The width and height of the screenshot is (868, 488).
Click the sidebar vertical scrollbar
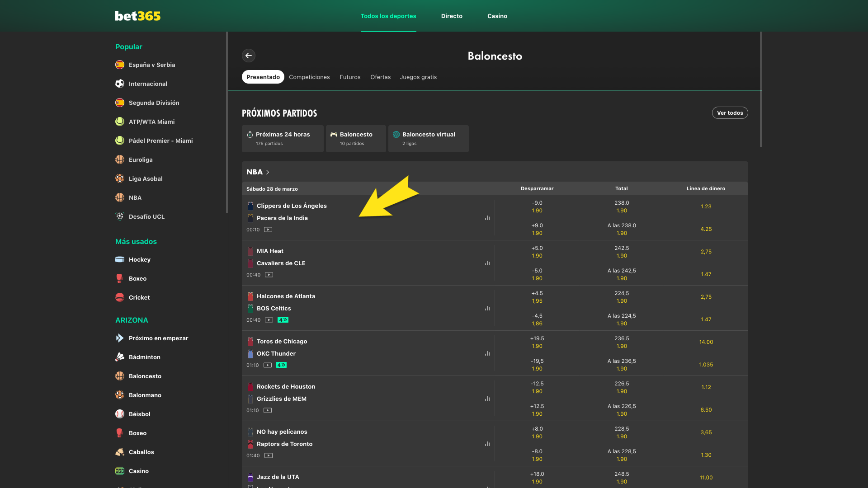click(x=227, y=122)
